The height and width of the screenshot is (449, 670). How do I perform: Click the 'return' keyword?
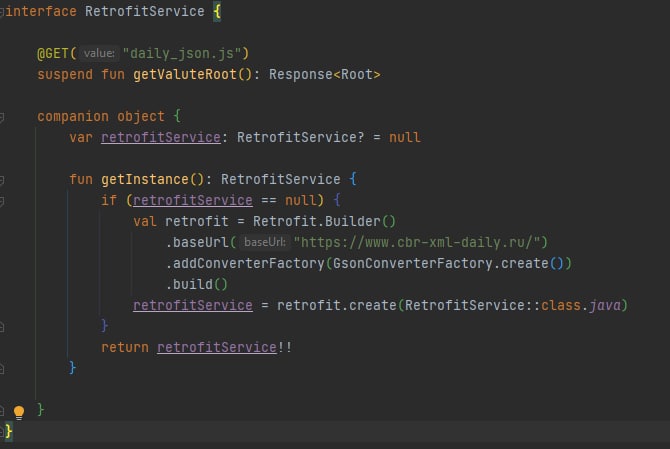tap(125, 347)
